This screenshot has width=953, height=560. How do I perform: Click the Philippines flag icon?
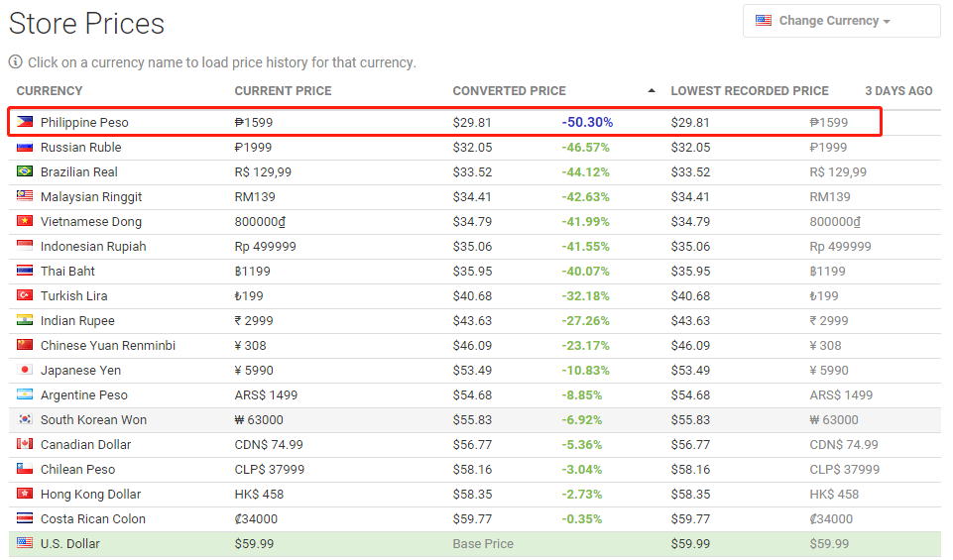tap(25, 122)
